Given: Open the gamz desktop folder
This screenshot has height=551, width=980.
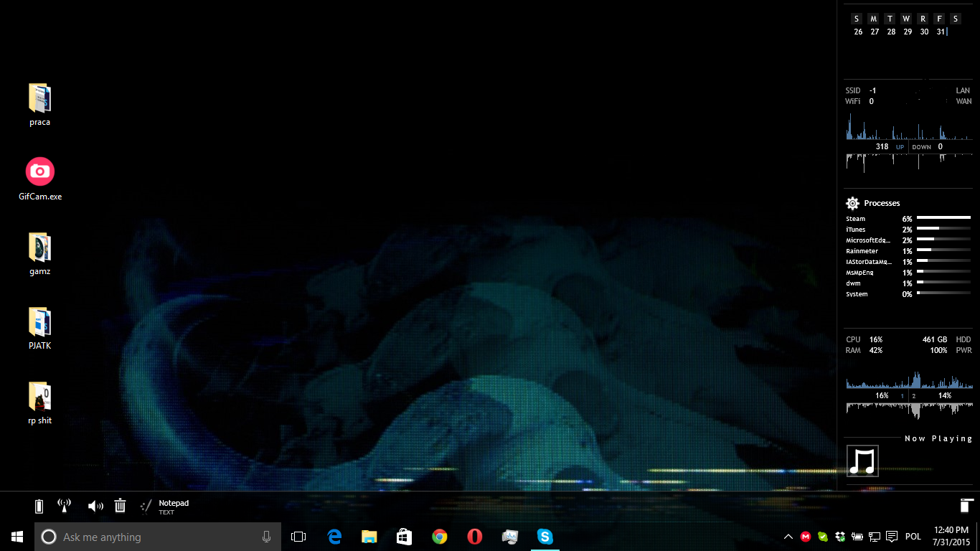Looking at the screenshot, I should [x=40, y=254].
